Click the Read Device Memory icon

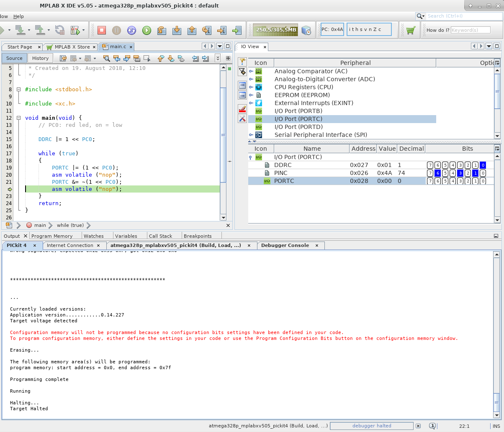tap(40, 30)
